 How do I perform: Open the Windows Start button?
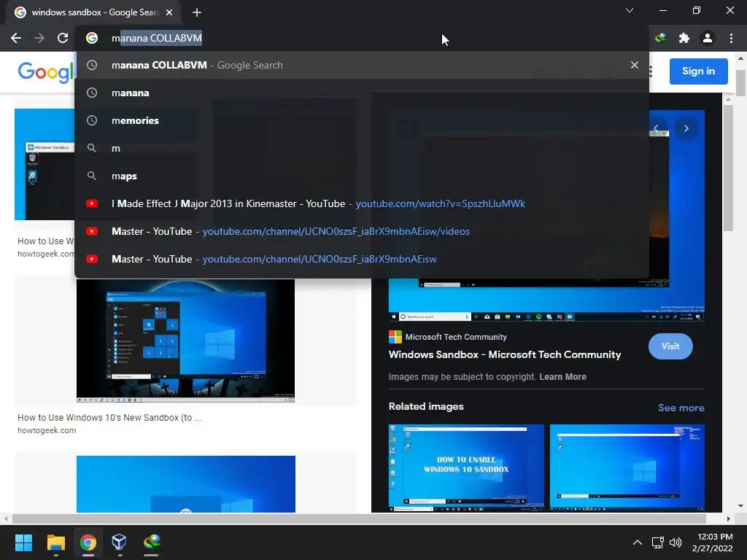[23, 542]
